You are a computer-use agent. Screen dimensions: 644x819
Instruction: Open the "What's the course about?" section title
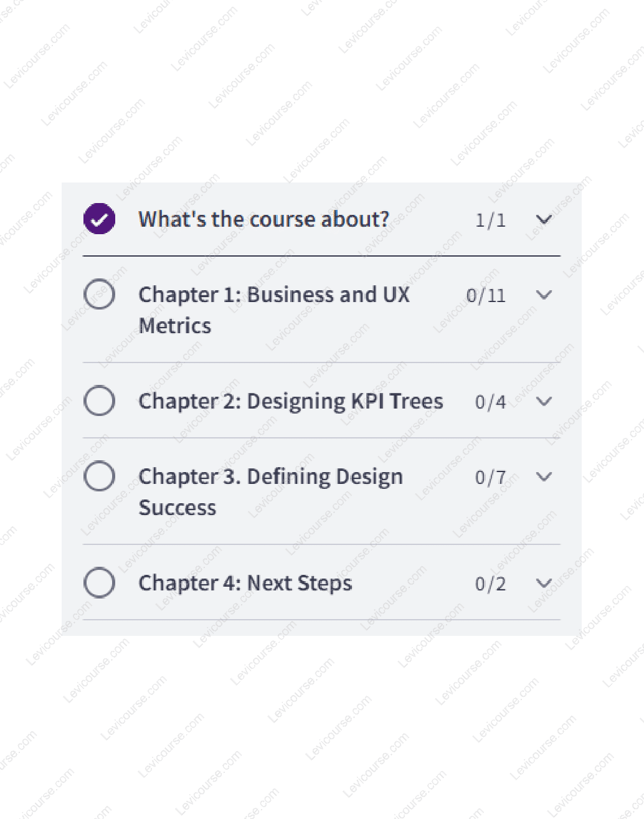(263, 219)
